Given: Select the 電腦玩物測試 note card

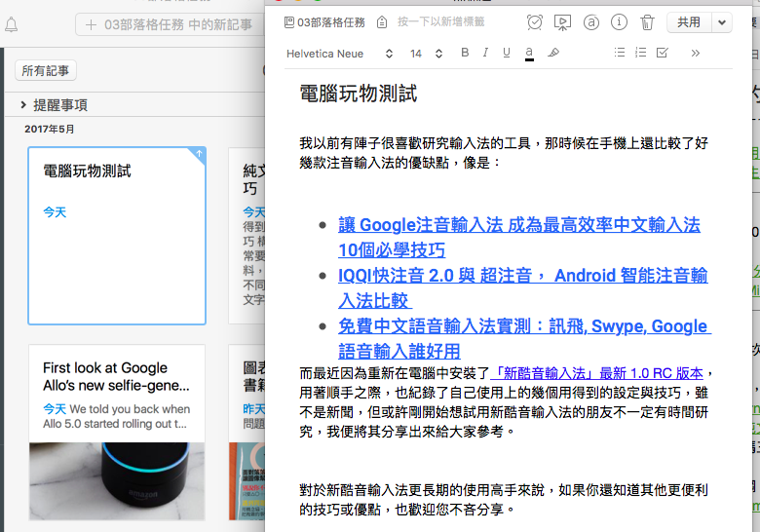Looking at the screenshot, I should (117, 236).
